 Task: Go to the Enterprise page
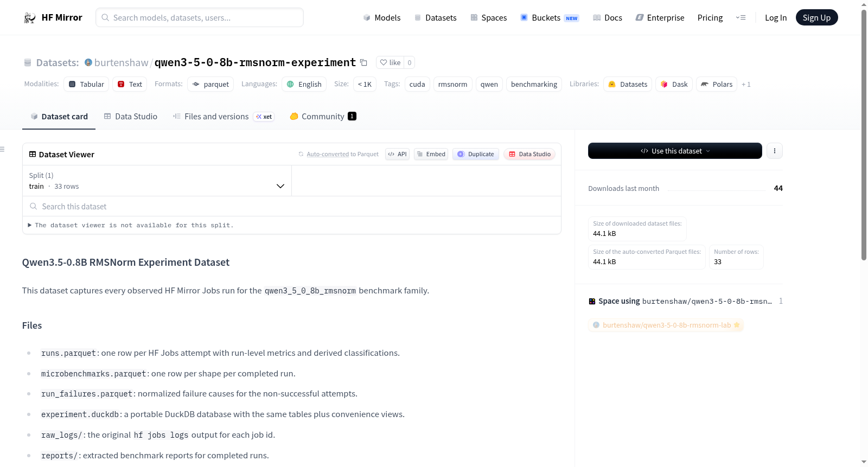tap(660, 18)
